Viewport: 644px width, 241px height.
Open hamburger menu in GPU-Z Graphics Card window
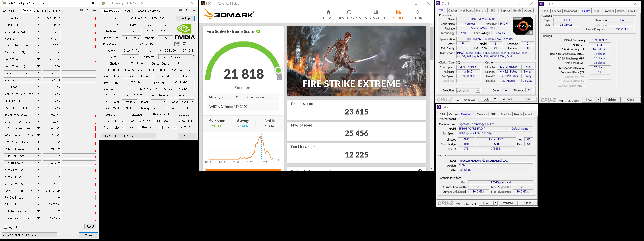pyautogui.click(x=194, y=10)
